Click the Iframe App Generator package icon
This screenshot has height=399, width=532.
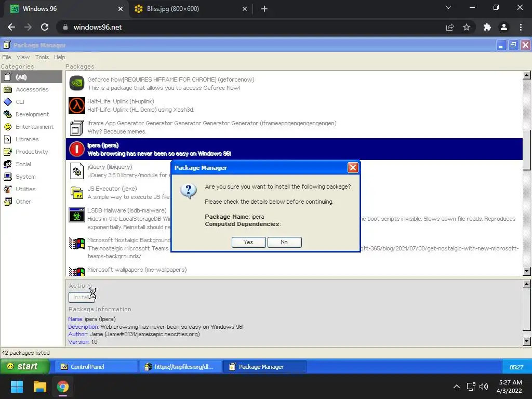click(x=77, y=127)
